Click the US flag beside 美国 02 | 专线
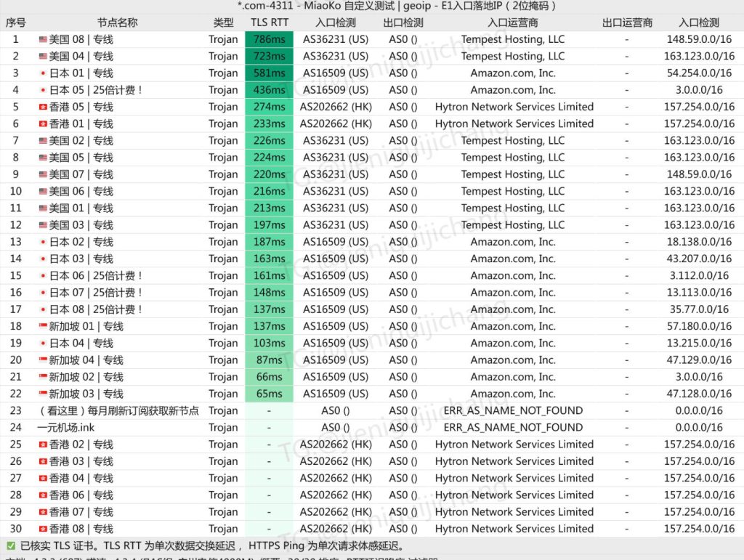This screenshot has height=560, width=744. coord(43,141)
